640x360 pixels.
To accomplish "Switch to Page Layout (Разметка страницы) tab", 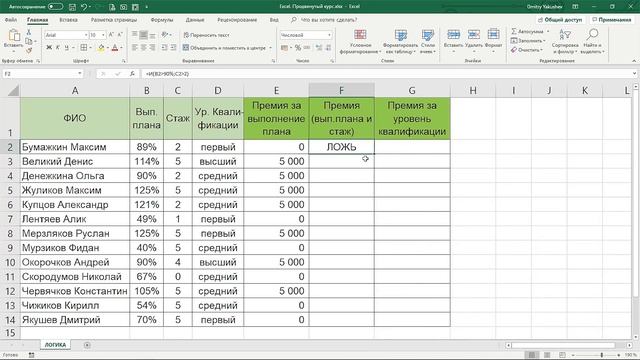I will [114, 20].
